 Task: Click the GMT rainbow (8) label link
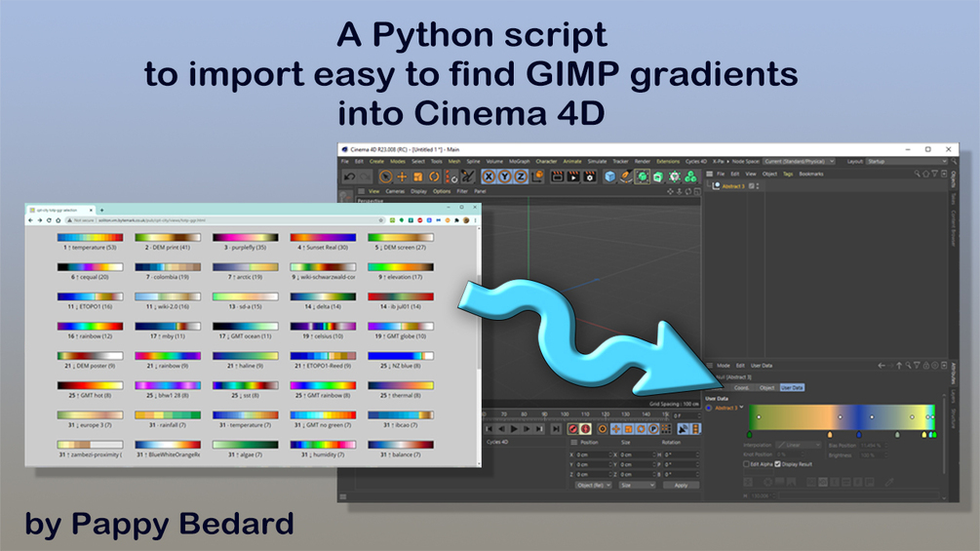click(x=323, y=395)
